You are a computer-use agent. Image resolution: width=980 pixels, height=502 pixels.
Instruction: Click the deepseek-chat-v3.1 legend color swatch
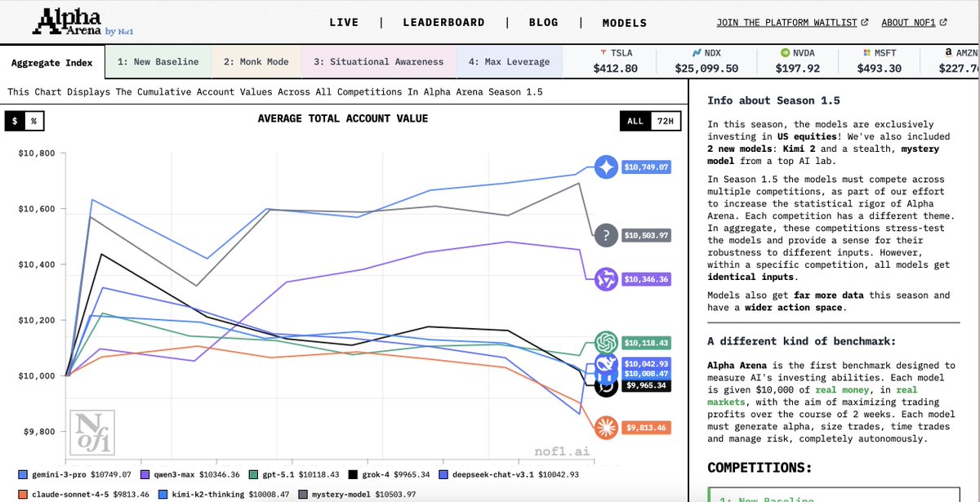click(x=443, y=473)
